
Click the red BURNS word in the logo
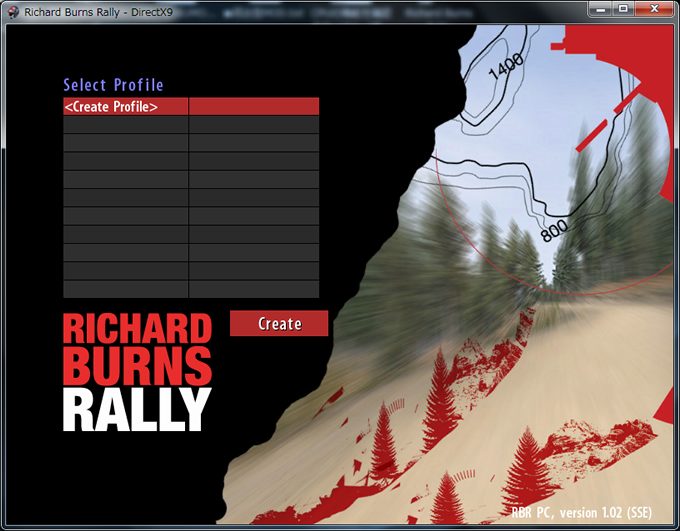pos(136,367)
